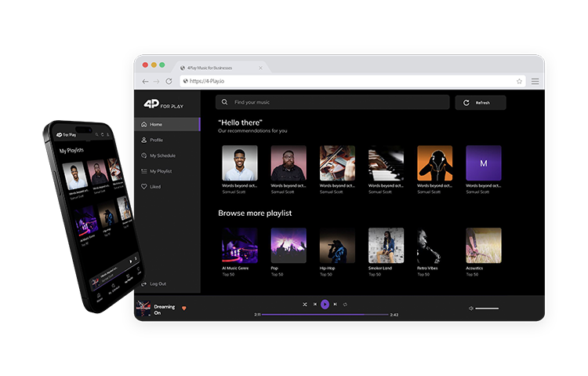The width and height of the screenshot is (588, 376).
Task: Click the browser forward arrow
Action: [156, 82]
